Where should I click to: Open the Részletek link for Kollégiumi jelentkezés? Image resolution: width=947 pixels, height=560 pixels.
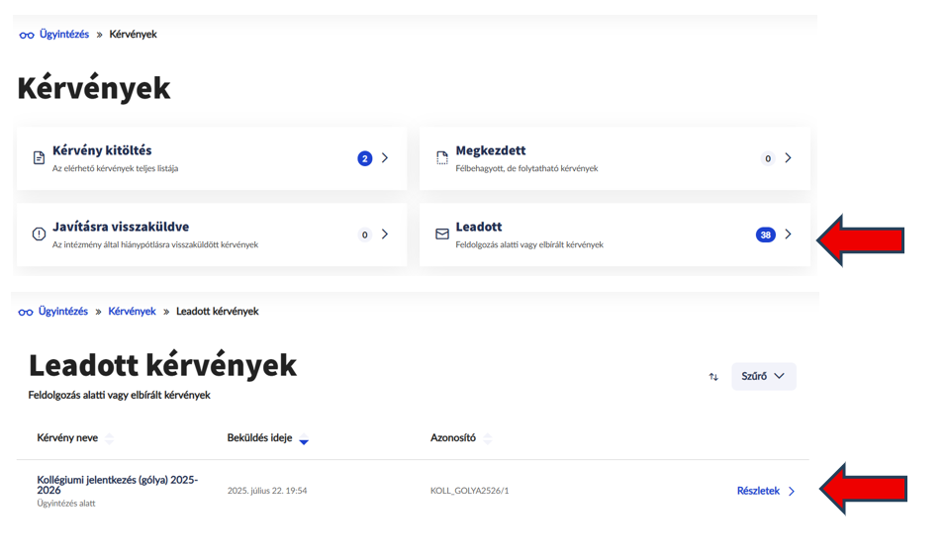[x=758, y=491]
